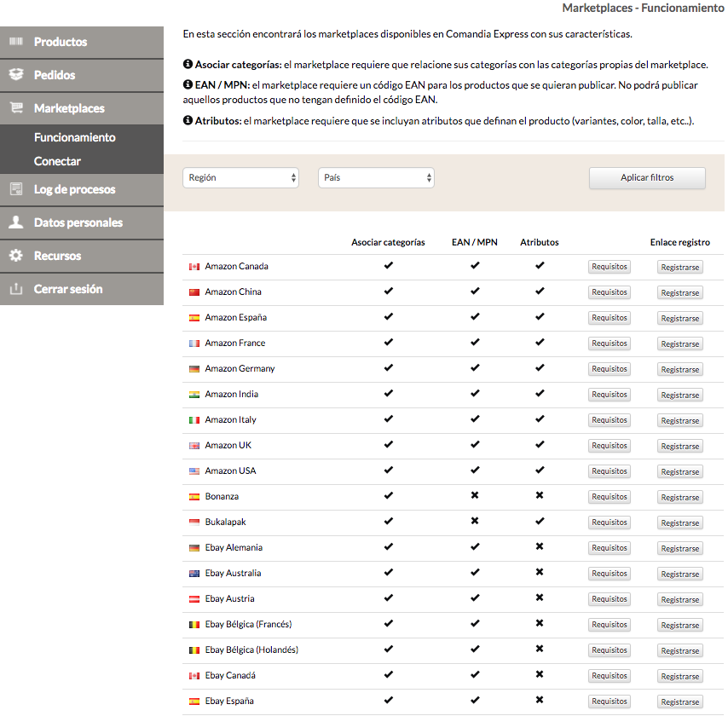
Task: Click the Belgium flag next to Ebay Bélgica (Francés)
Action: pos(194,625)
